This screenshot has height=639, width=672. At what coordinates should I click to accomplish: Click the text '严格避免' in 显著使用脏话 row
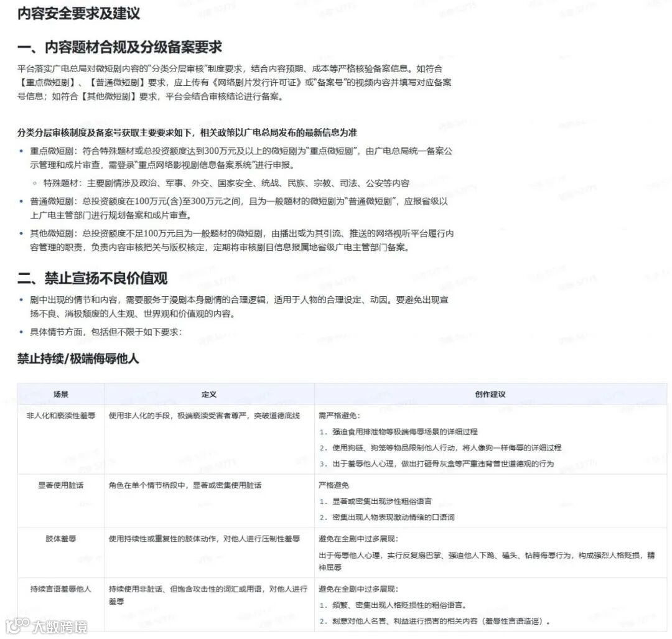(x=334, y=485)
